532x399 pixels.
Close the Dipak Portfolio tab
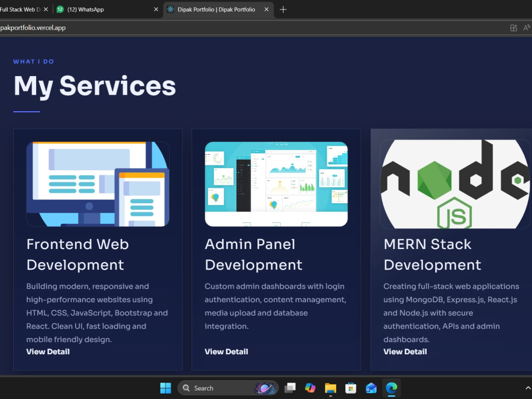[x=267, y=10]
